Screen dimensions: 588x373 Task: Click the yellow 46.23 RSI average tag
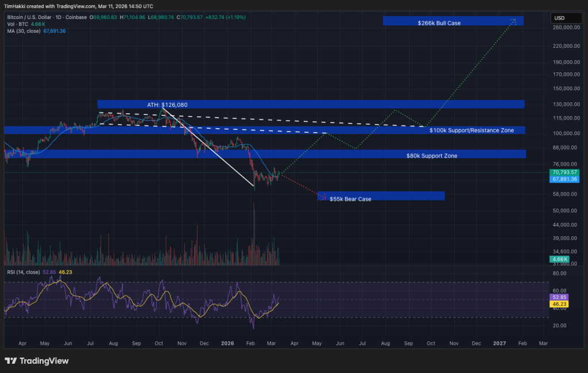(x=559, y=303)
